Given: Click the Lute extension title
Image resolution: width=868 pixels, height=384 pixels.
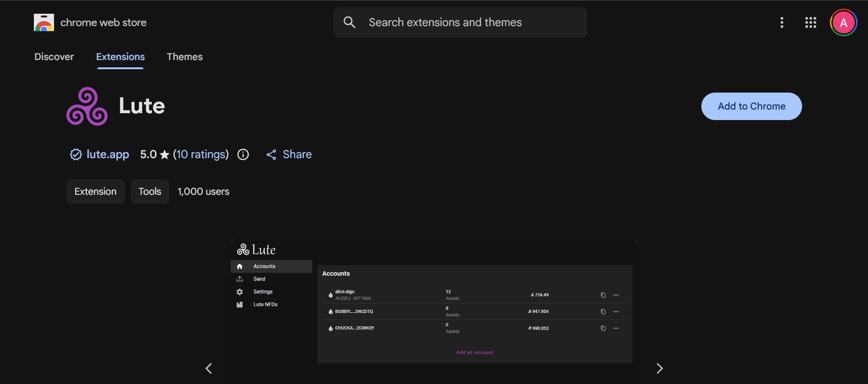Looking at the screenshot, I should [142, 106].
